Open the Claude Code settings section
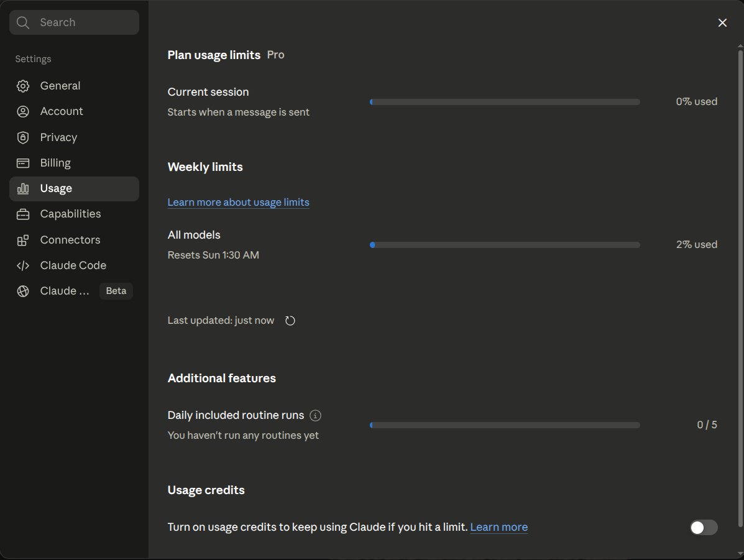 (74, 266)
